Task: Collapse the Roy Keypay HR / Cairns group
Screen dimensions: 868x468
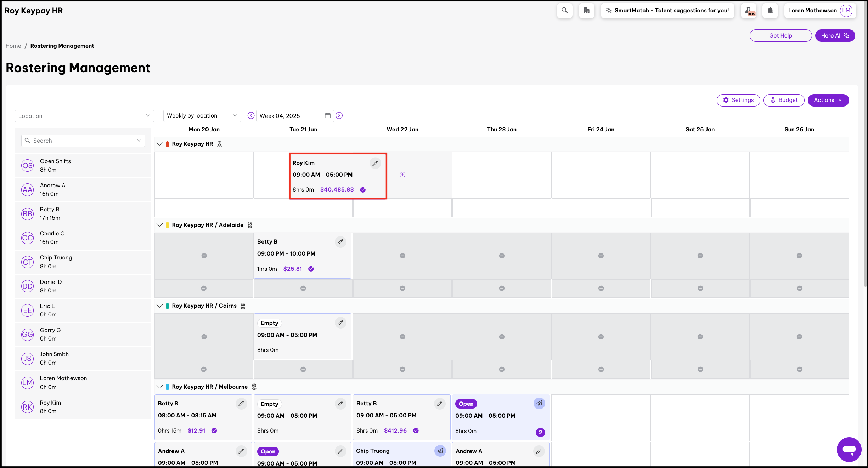Action: pos(160,306)
